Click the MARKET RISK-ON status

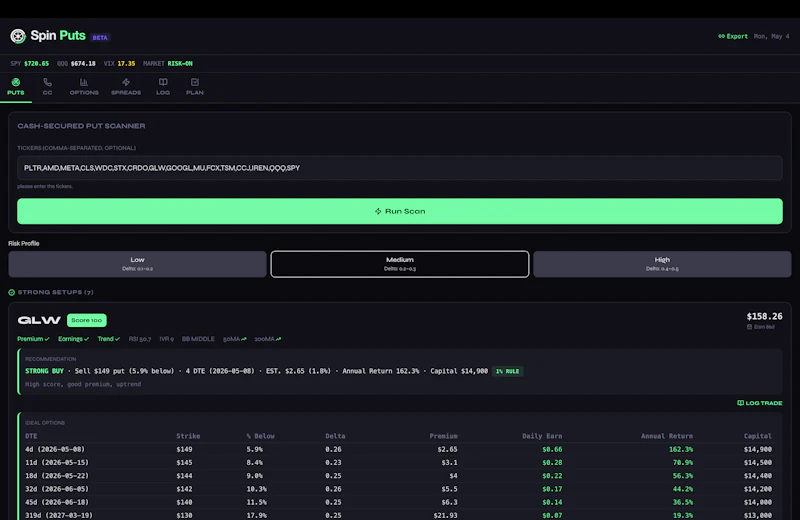[x=168, y=64]
